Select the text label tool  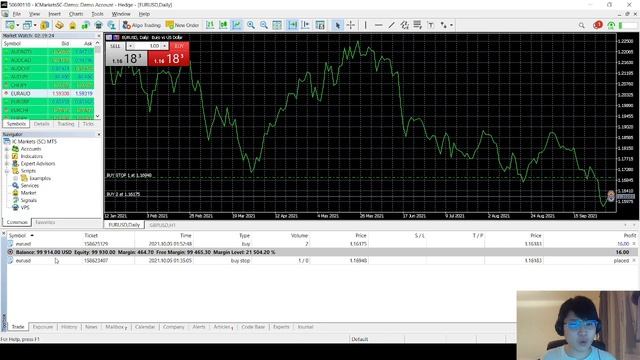431,25
